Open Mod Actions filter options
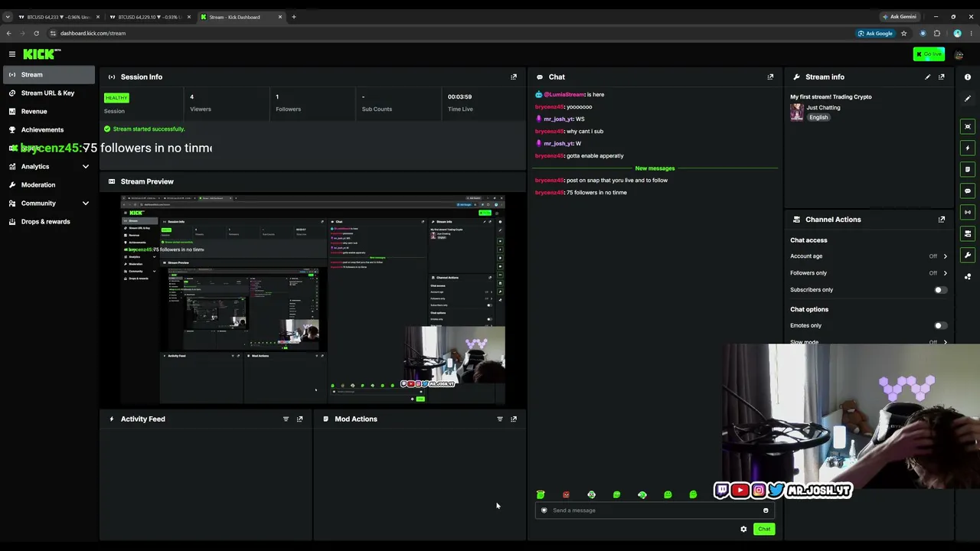This screenshot has width=980, height=551. click(x=500, y=419)
